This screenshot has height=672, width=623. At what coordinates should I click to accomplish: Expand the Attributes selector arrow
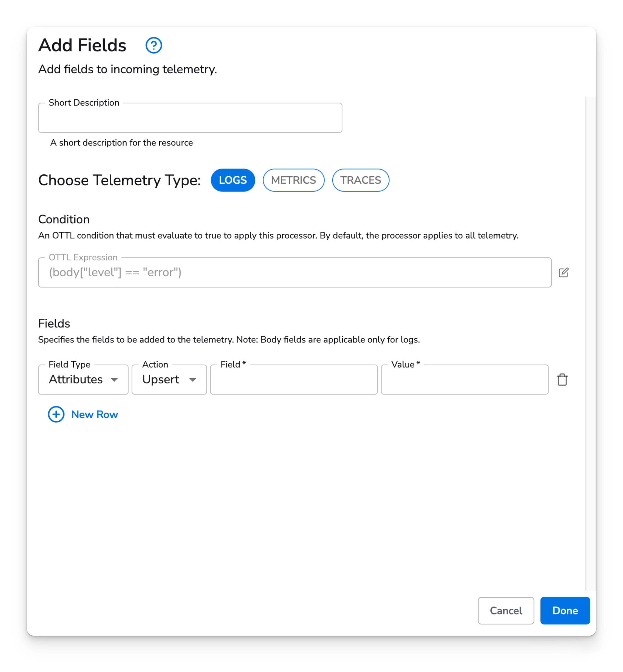point(115,380)
